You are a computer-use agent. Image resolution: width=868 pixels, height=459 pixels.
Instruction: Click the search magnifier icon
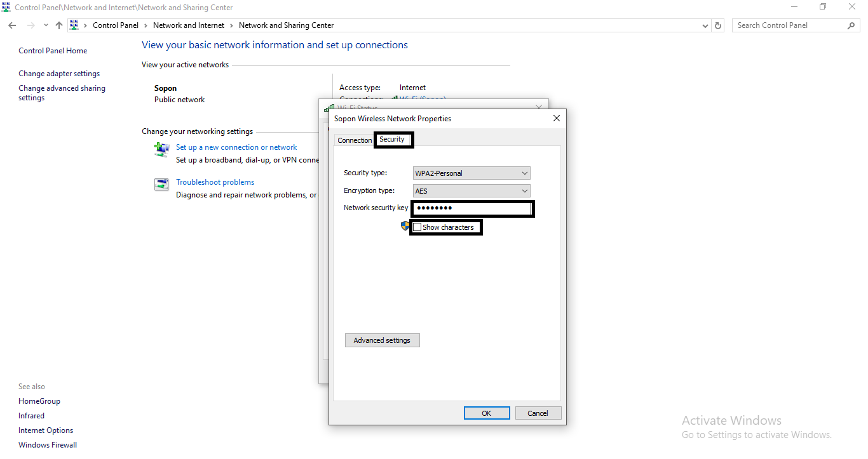tap(851, 25)
